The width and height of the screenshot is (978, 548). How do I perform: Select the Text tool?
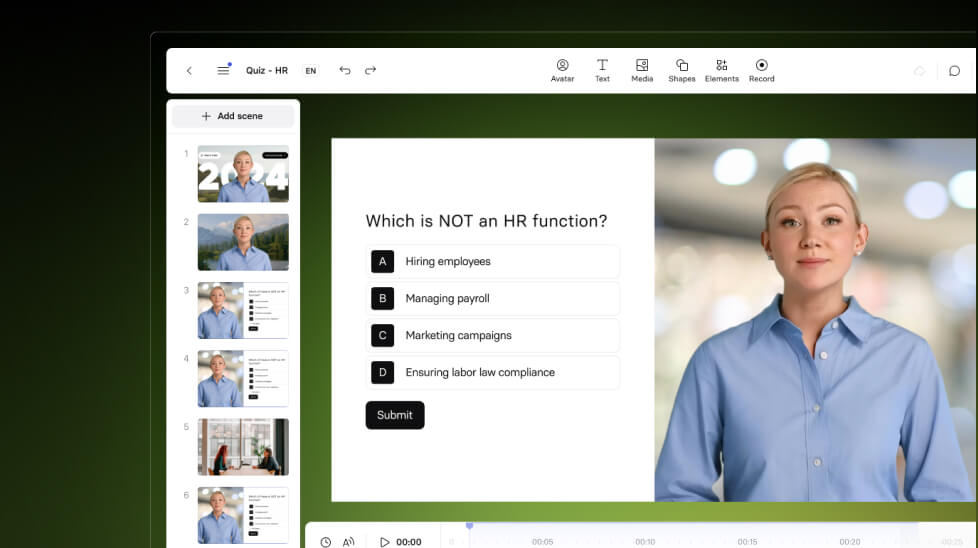point(602,70)
